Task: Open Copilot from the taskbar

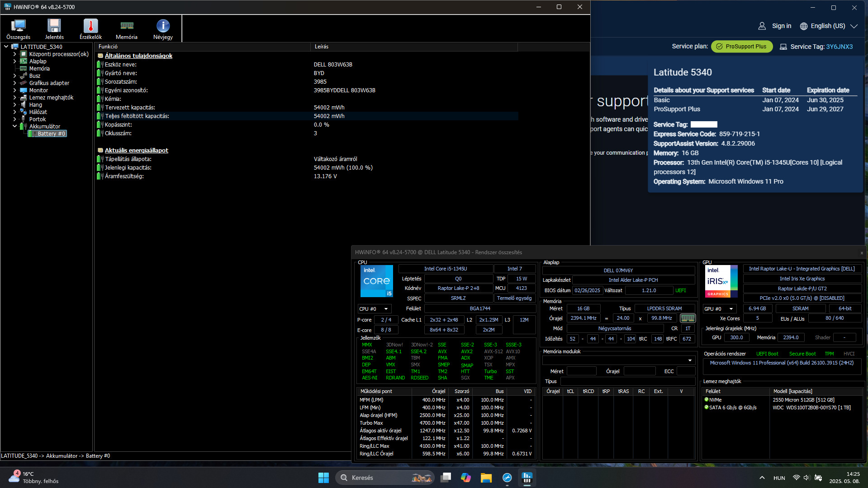Action: [466, 478]
